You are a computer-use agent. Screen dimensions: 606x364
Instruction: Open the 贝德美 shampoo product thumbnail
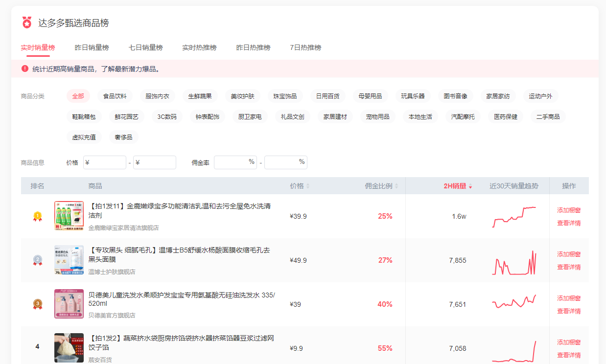pyautogui.click(x=69, y=304)
